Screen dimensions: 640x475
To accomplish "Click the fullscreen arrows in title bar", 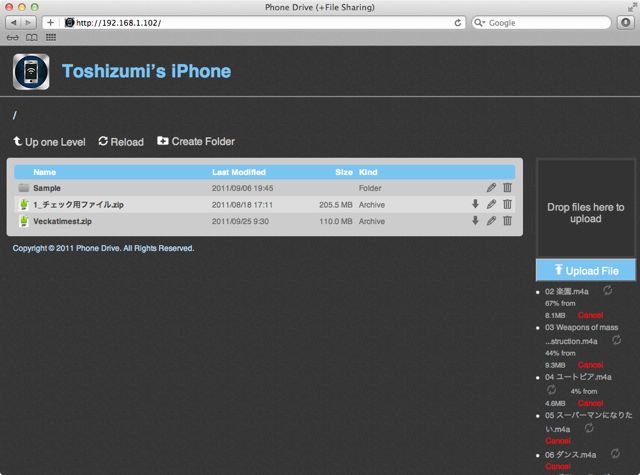I will (x=632, y=7).
